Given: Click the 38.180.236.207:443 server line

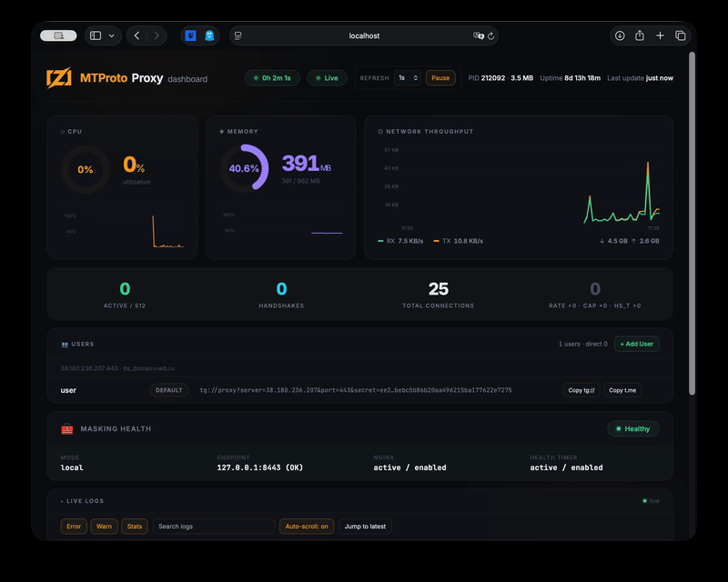Looking at the screenshot, I should click(x=117, y=368).
